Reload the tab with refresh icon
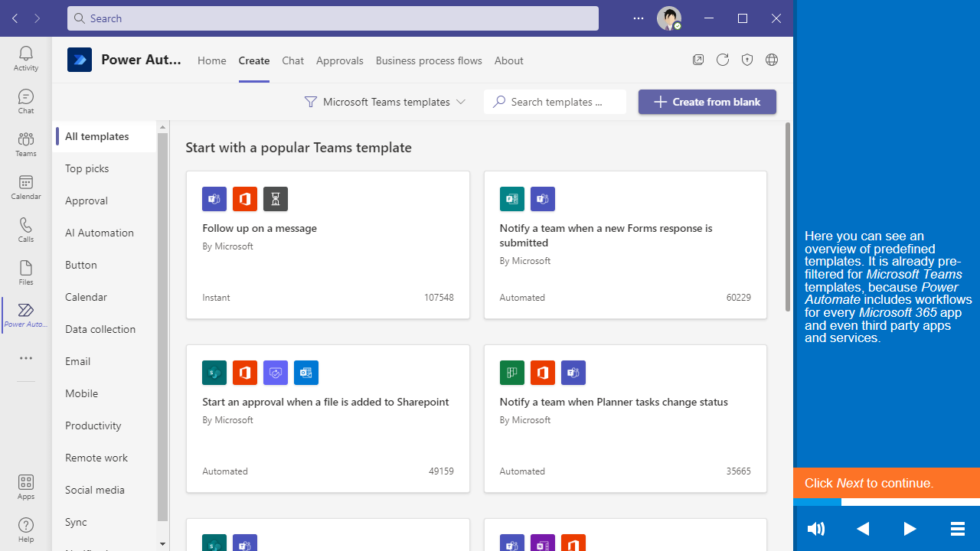Viewport: 980px width, 551px height. coord(723,60)
